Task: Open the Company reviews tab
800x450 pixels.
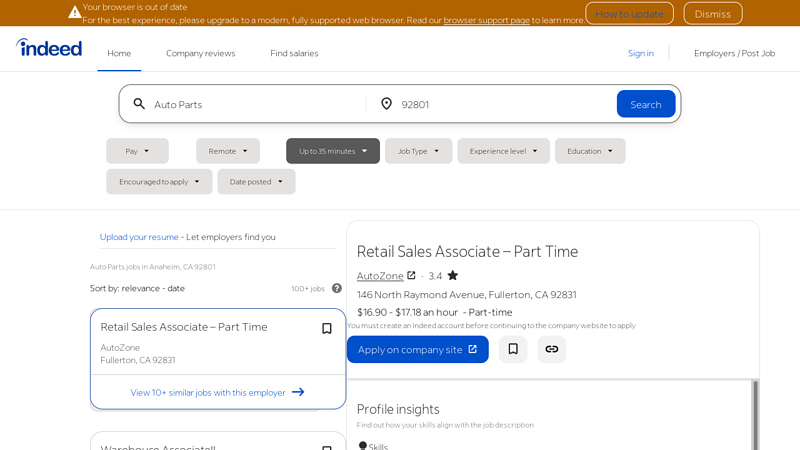Action: (x=200, y=53)
